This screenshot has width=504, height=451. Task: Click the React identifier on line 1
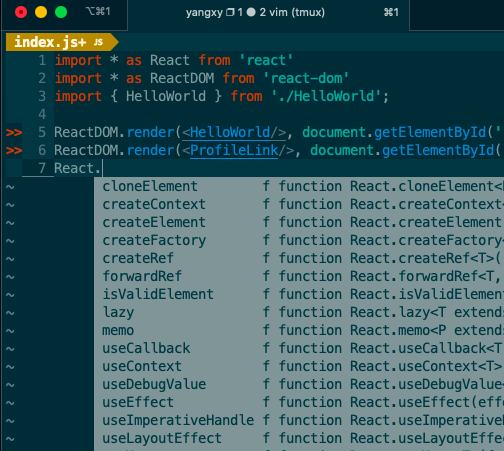170,60
